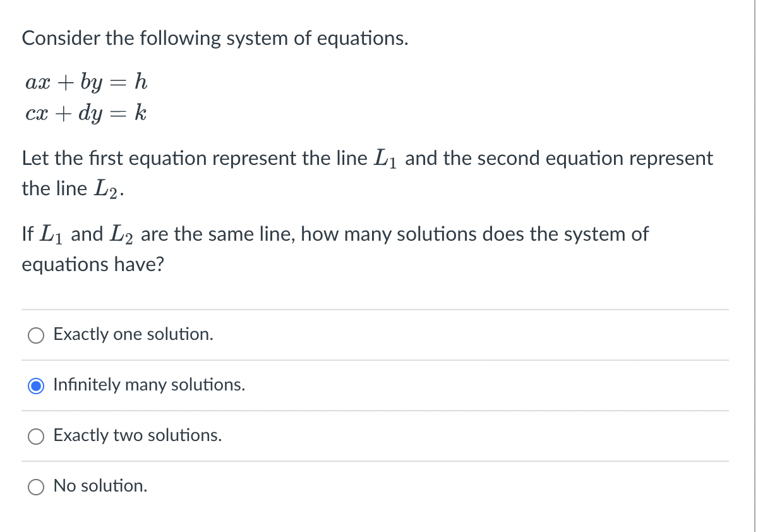This screenshot has width=758, height=532.
Task: Click the "Exactly one solution" answer label
Action: coord(133,334)
